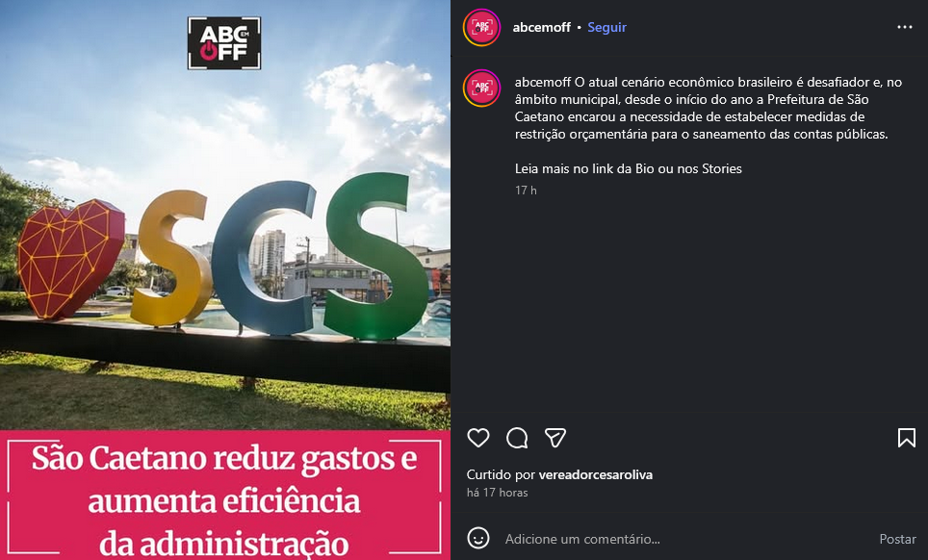The height and width of the screenshot is (560, 928).
Task: Click the abcemoff avatar beside the caption
Action: coord(481,89)
